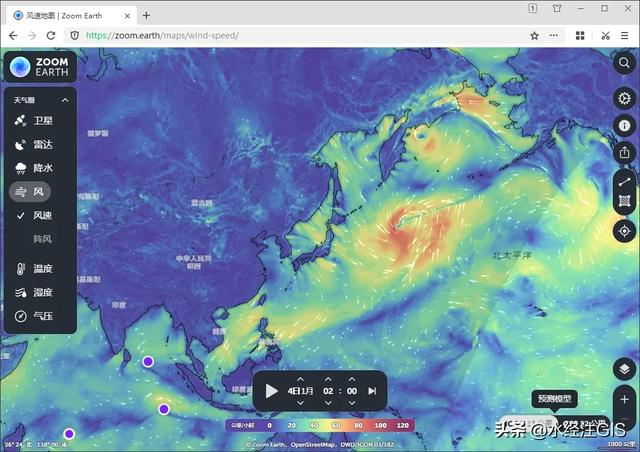Skip to latest time button

pos(372,391)
